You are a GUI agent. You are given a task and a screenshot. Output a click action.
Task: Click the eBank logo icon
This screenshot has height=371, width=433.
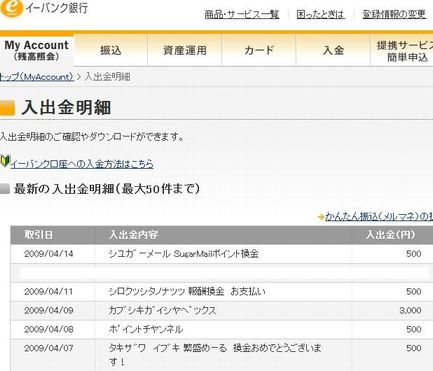tap(11, 7)
